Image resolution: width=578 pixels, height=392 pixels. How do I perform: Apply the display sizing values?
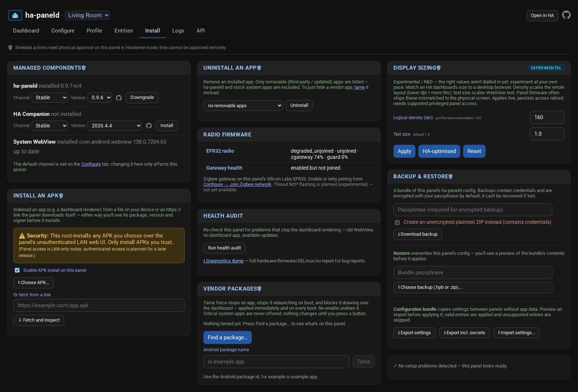click(404, 151)
